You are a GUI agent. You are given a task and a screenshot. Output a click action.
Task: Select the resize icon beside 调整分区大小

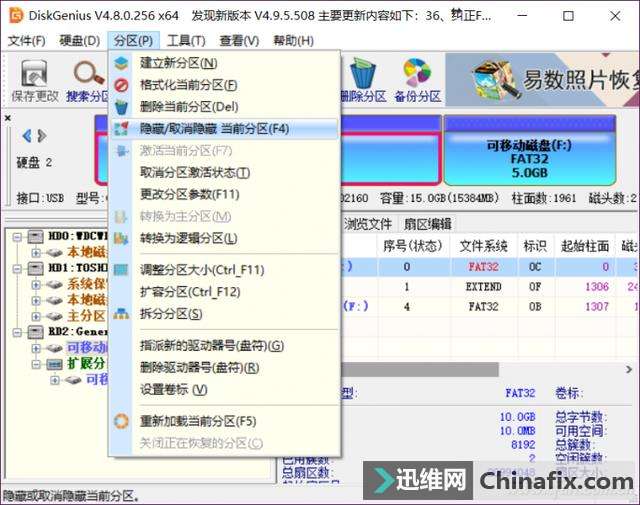[121, 270]
